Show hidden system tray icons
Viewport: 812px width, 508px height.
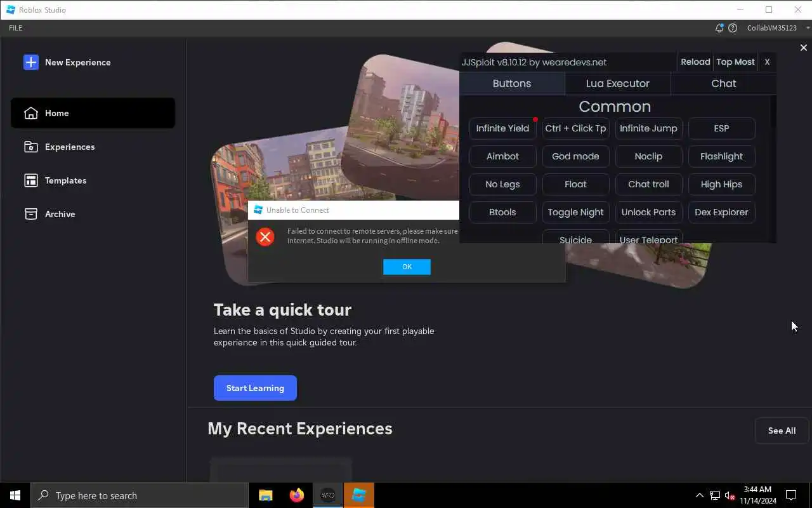click(x=700, y=495)
